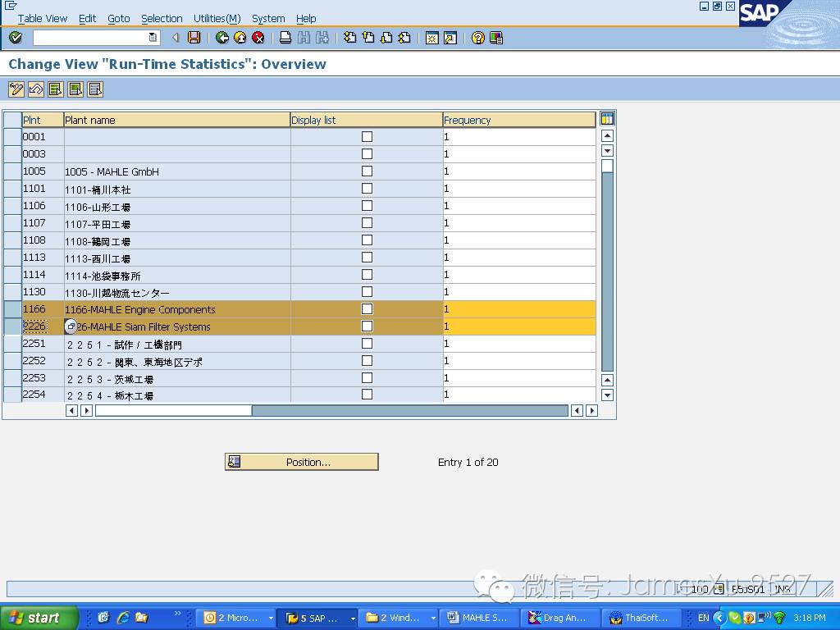Check Display list for 1166-MAHLE Engine Components

click(x=367, y=308)
